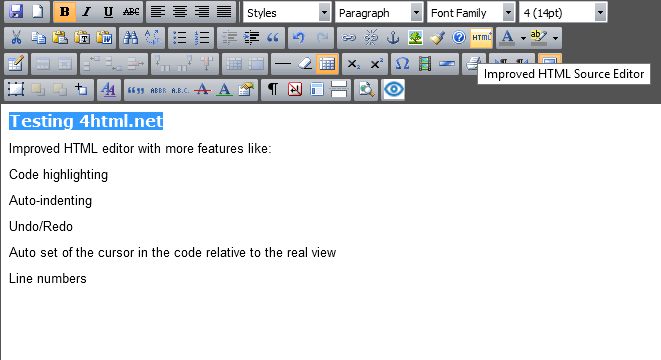661x360 pixels.
Task: Toggle visual aid guidelines grid
Action: point(327,64)
